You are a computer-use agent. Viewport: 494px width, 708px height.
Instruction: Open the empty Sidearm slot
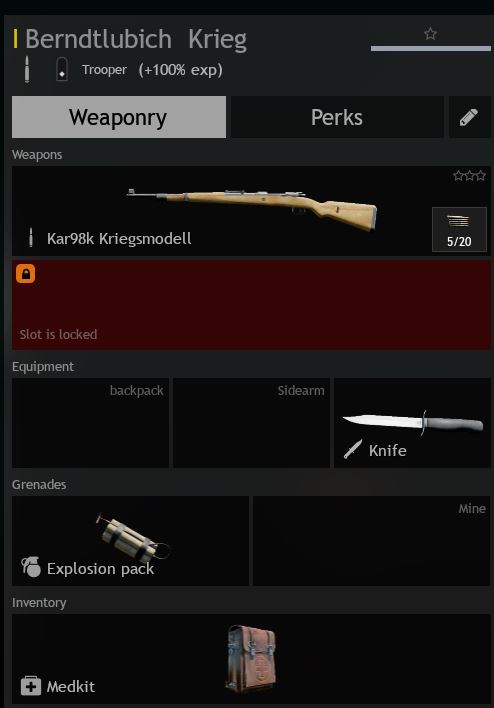tap(252, 423)
